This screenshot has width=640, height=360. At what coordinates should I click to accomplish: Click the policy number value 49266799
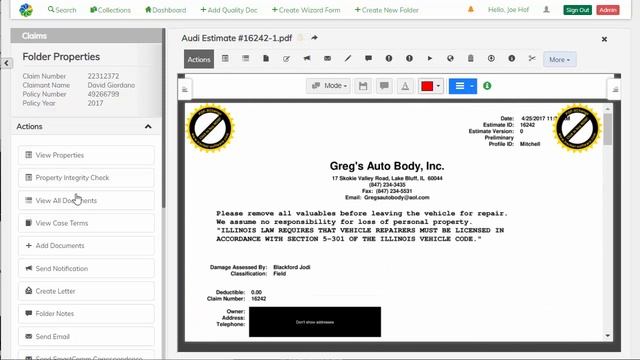coord(103,94)
